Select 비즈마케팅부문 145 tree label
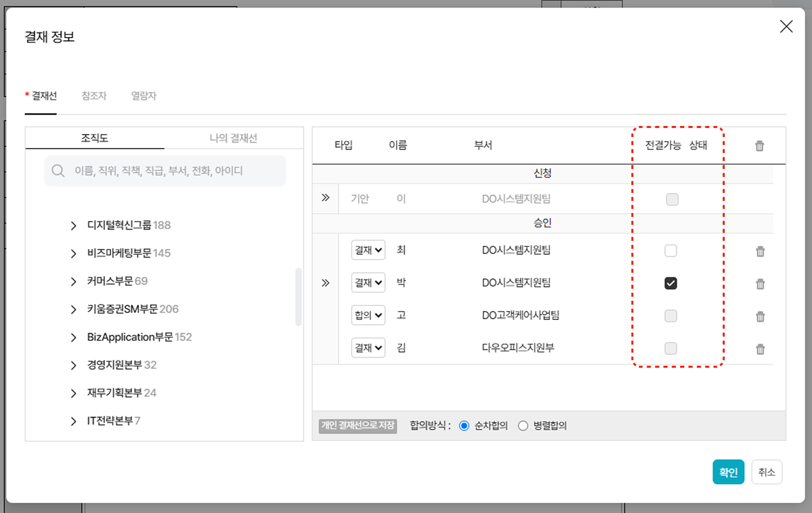Viewport: 812px width, 513px height. (x=129, y=253)
